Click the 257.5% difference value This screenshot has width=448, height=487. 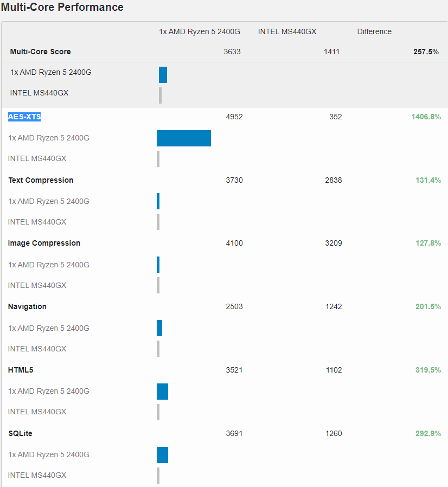coord(426,52)
